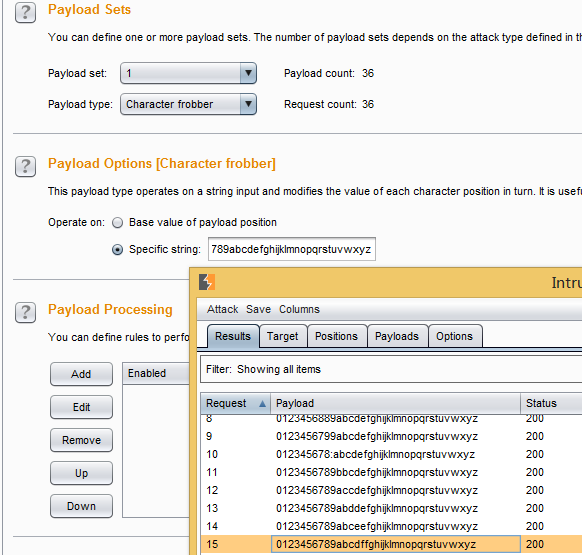The width and height of the screenshot is (582, 555).
Task: Click the Request column sort arrow
Action: pos(262,404)
